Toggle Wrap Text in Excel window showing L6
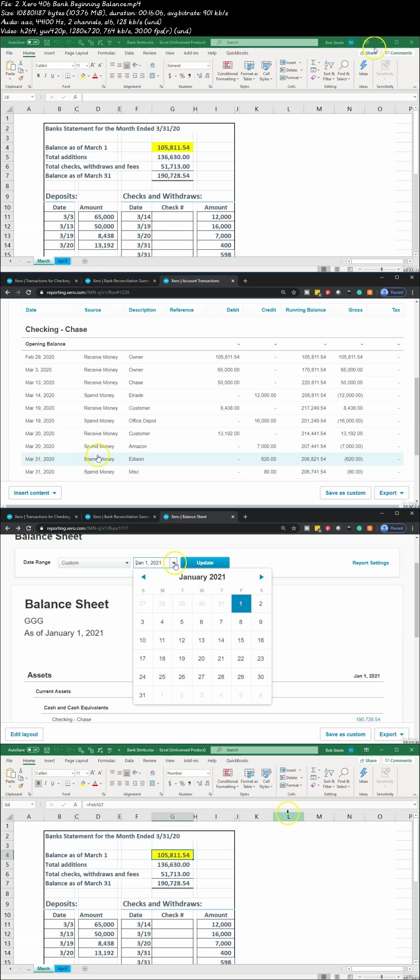Image resolution: width=420 pixels, height=980 pixels. 153,65
